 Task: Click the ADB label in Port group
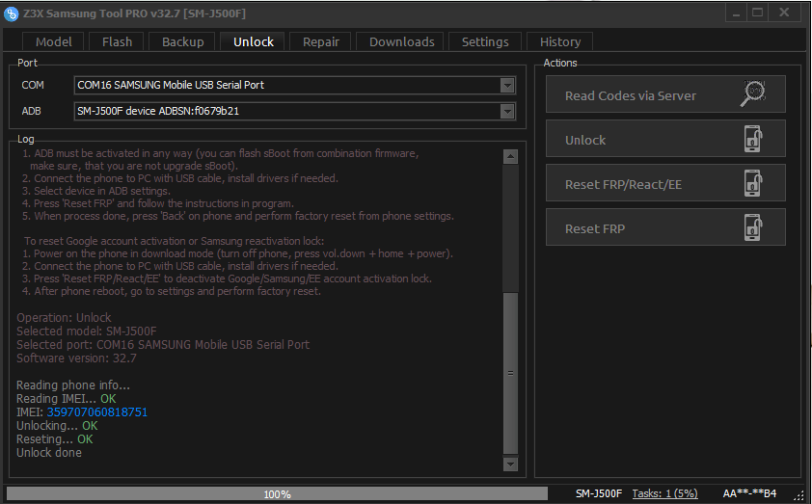(31, 111)
